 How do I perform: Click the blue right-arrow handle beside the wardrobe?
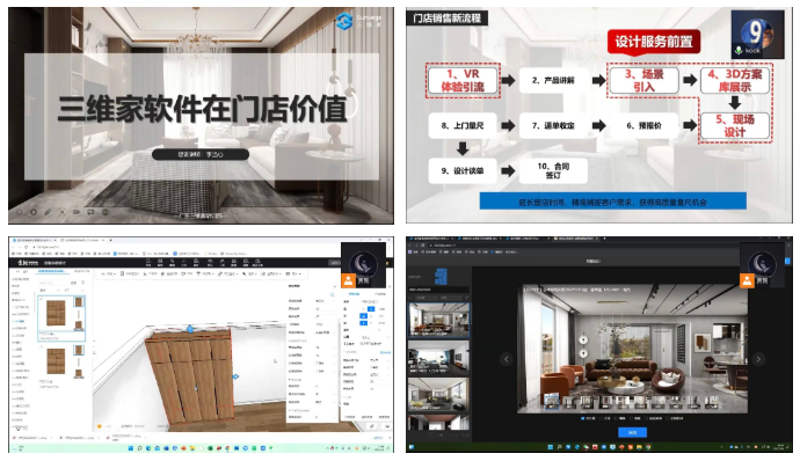pyautogui.click(x=235, y=376)
